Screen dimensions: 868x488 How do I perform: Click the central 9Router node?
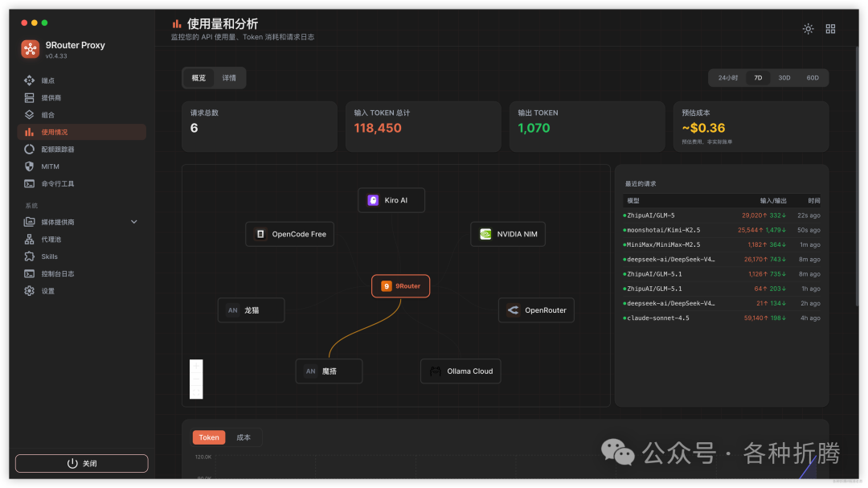pos(401,286)
